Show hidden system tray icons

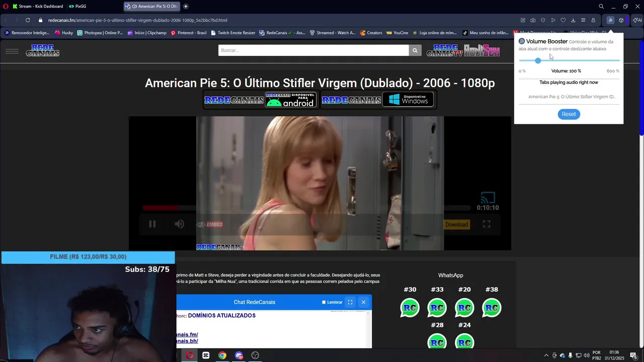[546, 355]
